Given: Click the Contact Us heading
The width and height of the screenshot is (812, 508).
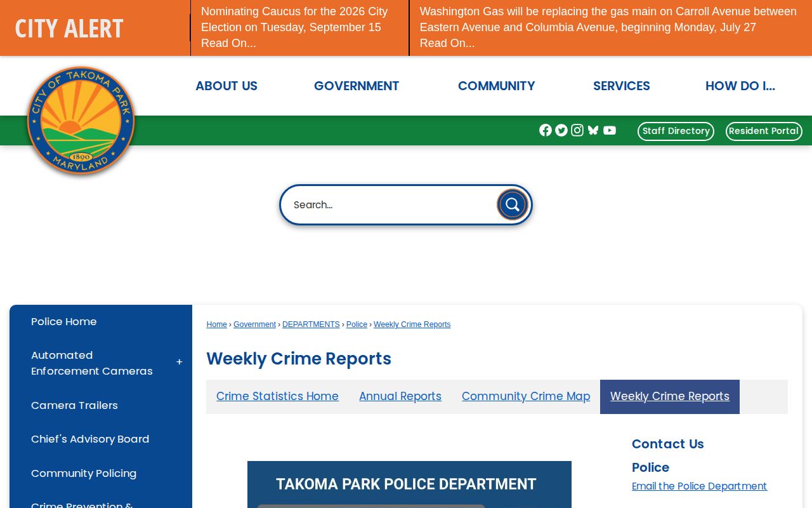Looking at the screenshot, I should [x=668, y=444].
